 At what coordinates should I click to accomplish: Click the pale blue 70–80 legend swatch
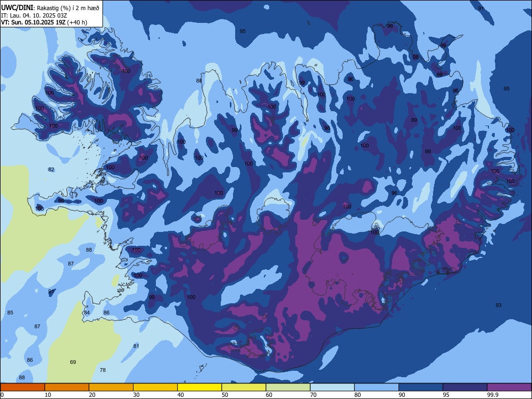pos(332,387)
